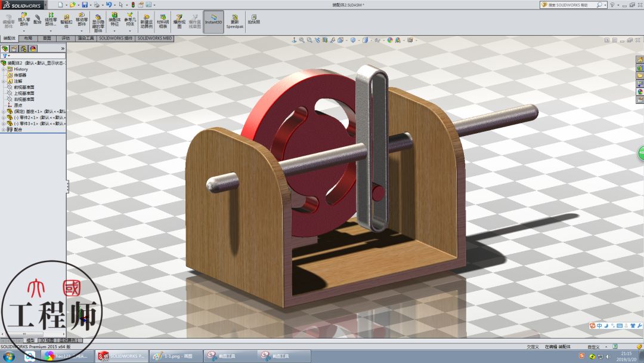Click the Open file folder icon

(x=72, y=5)
